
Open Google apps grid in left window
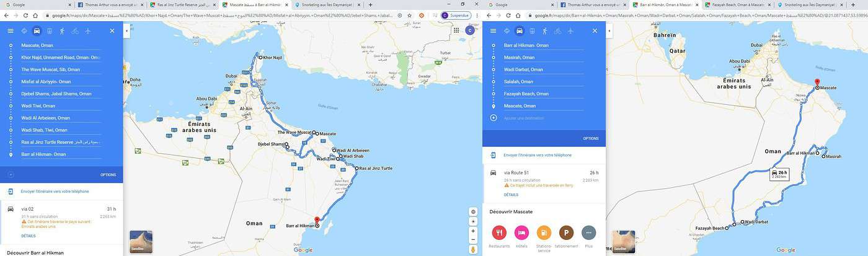[x=456, y=30]
